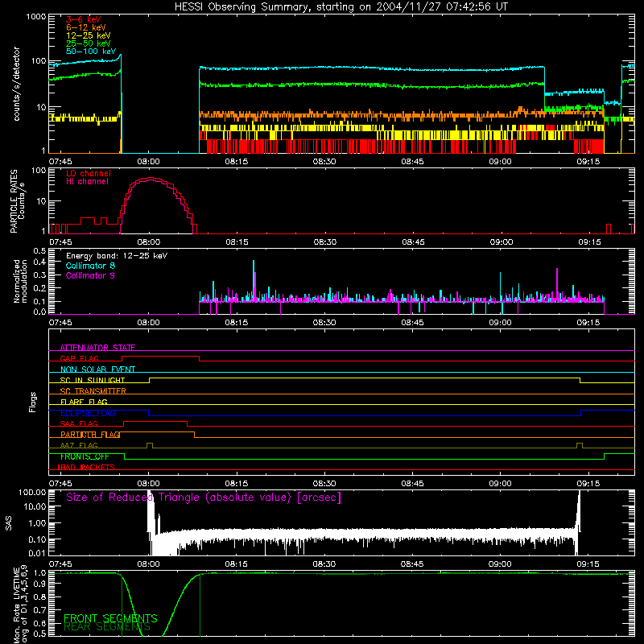Select the Collimator 9 legend entry
Viewport: 644px width, 644px height.
pos(90,275)
